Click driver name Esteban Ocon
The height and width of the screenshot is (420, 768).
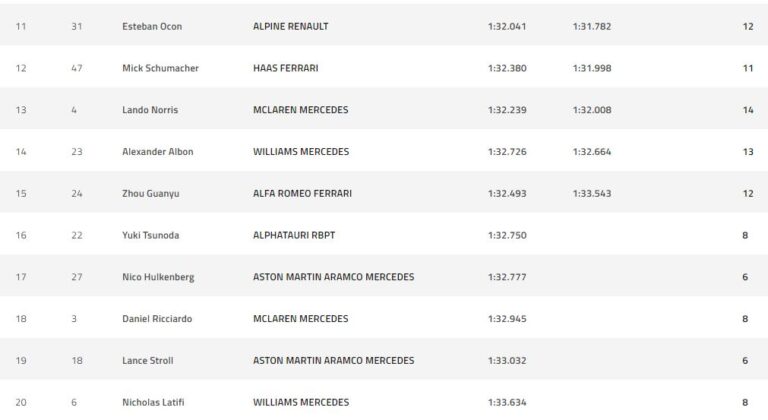tap(151, 27)
